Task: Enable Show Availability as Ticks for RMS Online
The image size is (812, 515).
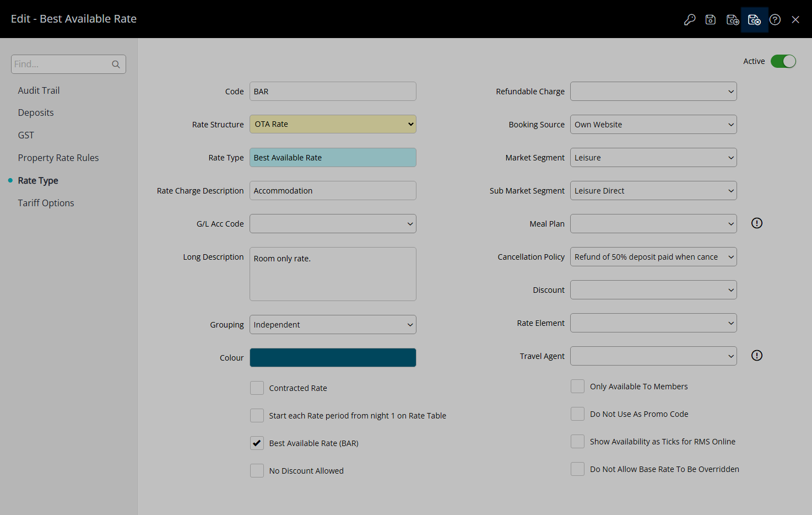Action: point(577,442)
